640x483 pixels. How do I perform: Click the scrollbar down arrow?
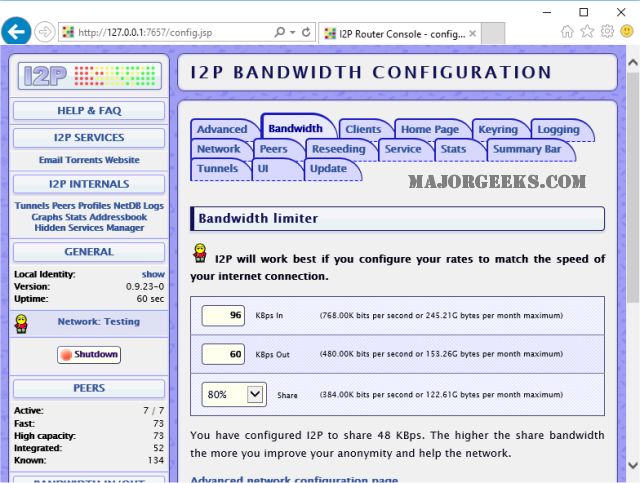[x=633, y=465]
